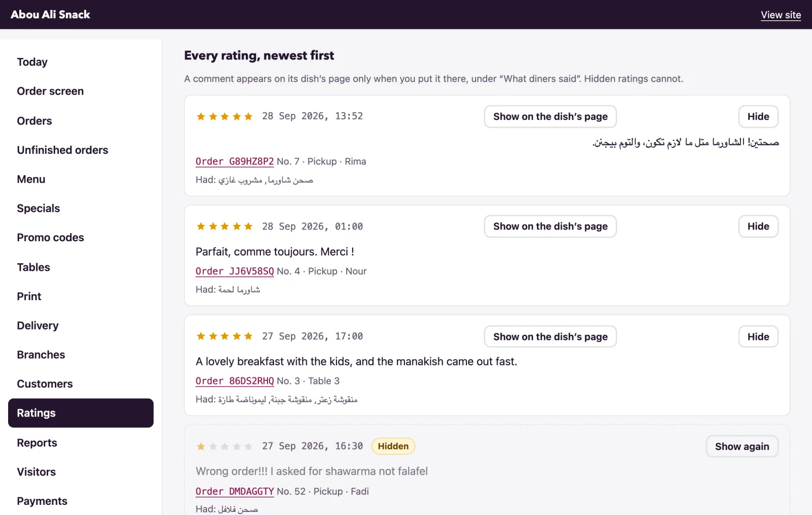Image resolution: width=812 pixels, height=515 pixels.
Task: Click 'No. 3 · Table 3' order details
Action: click(308, 381)
